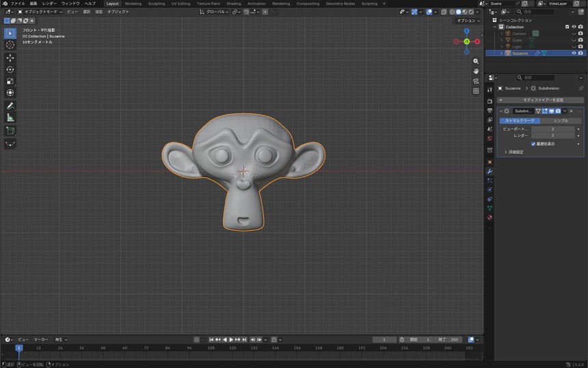Image resolution: width=588 pixels, height=368 pixels.
Task: Toggle the Collection exclude checkbox
Action: coord(567,27)
